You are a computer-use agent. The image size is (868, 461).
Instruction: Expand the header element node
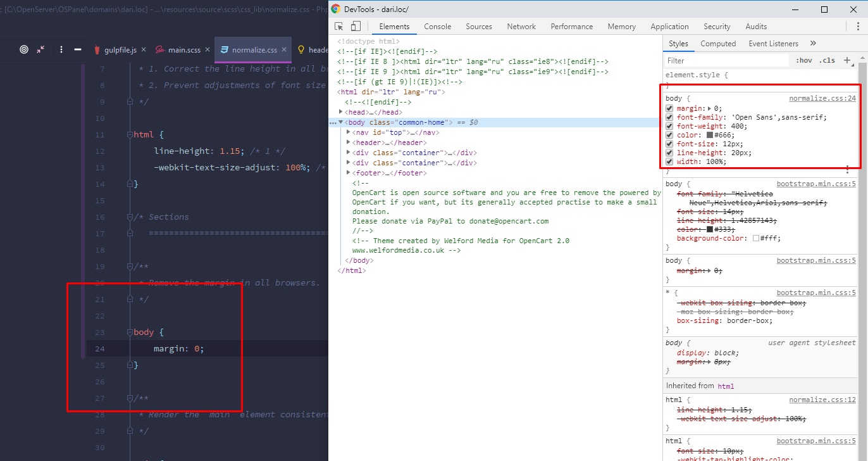pyautogui.click(x=349, y=142)
